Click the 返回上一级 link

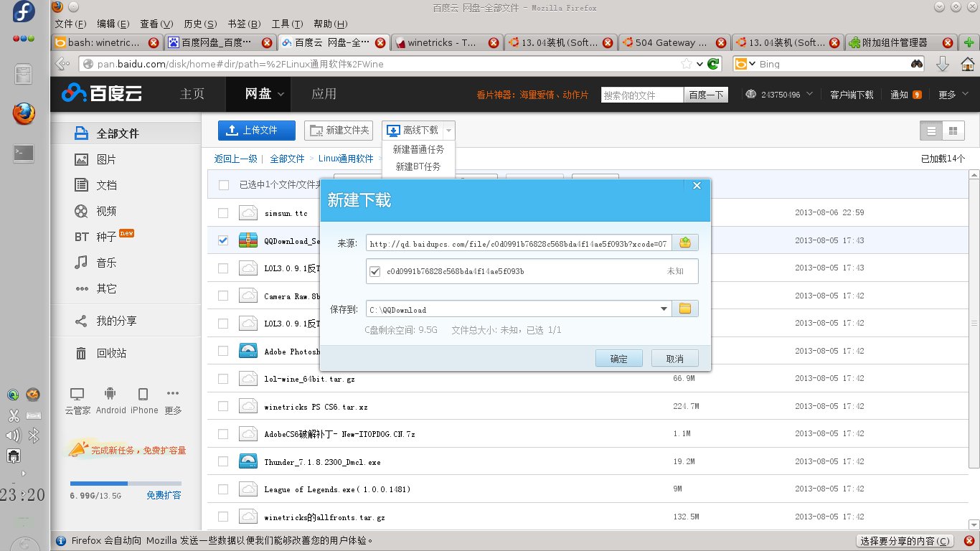[x=235, y=159]
